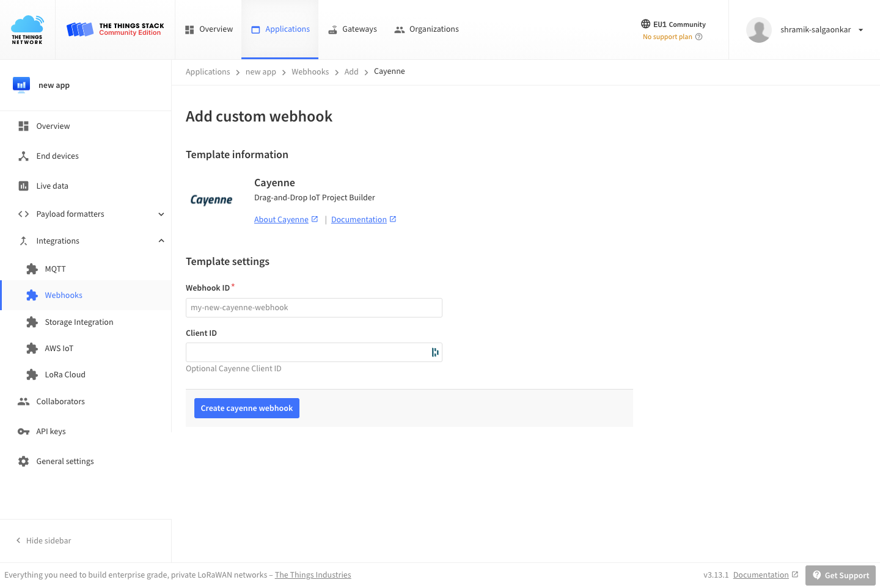880x588 pixels.
Task: Click the End devices icon in sidebar
Action: coord(23,156)
